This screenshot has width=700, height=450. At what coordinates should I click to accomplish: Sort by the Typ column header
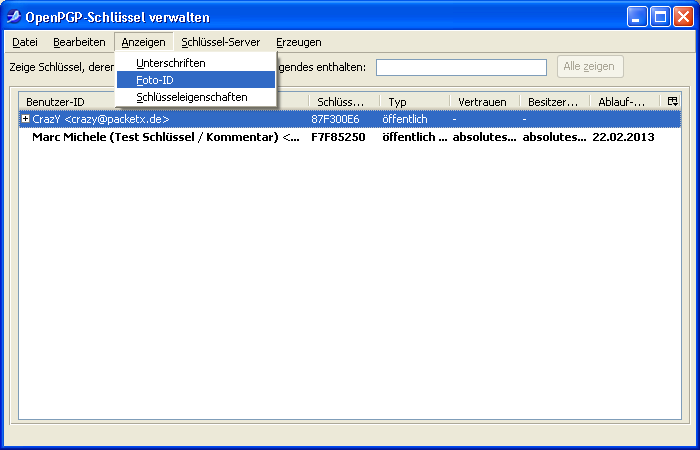coord(415,102)
